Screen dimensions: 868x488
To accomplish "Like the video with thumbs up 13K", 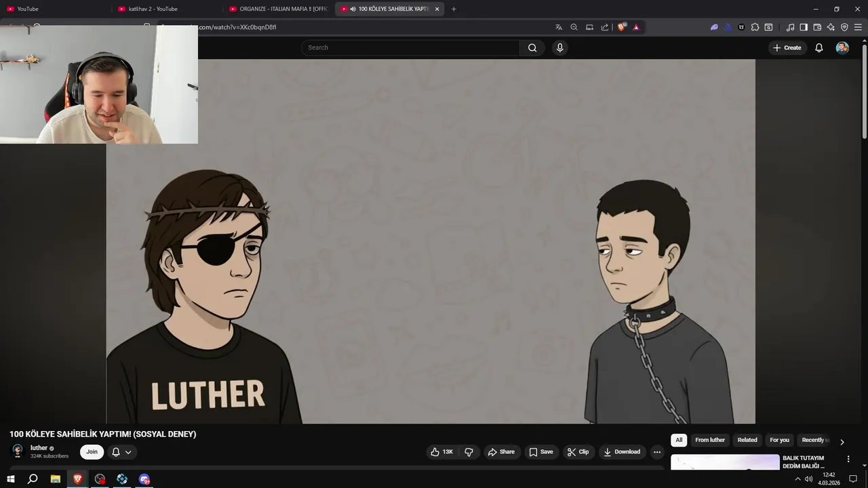I will pos(441,452).
